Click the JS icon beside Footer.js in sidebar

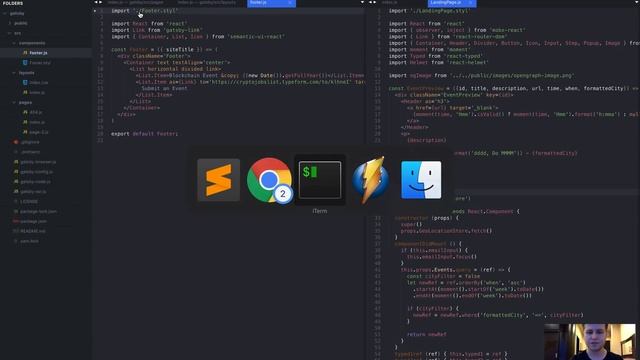[x=25, y=53]
